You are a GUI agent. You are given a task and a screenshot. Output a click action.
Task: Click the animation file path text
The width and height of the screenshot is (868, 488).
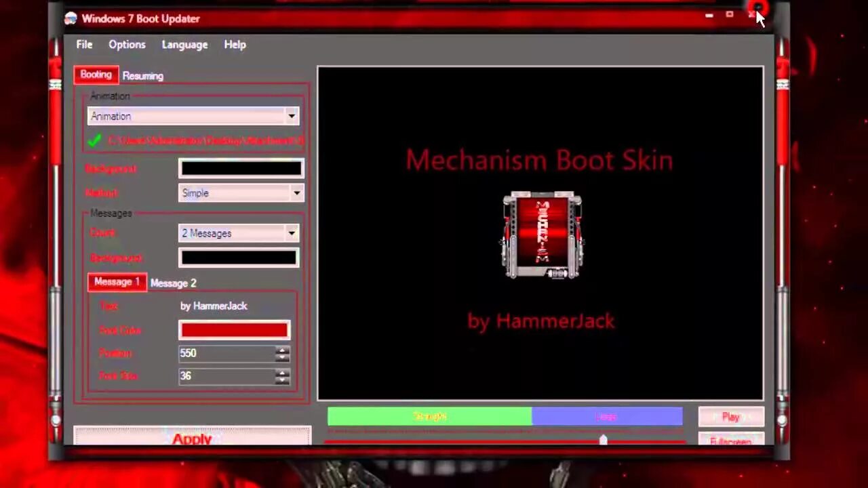pos(205,141)
